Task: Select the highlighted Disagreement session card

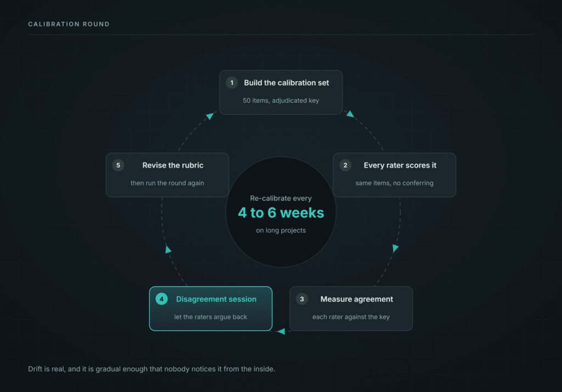Action: (x=211, y=309)
